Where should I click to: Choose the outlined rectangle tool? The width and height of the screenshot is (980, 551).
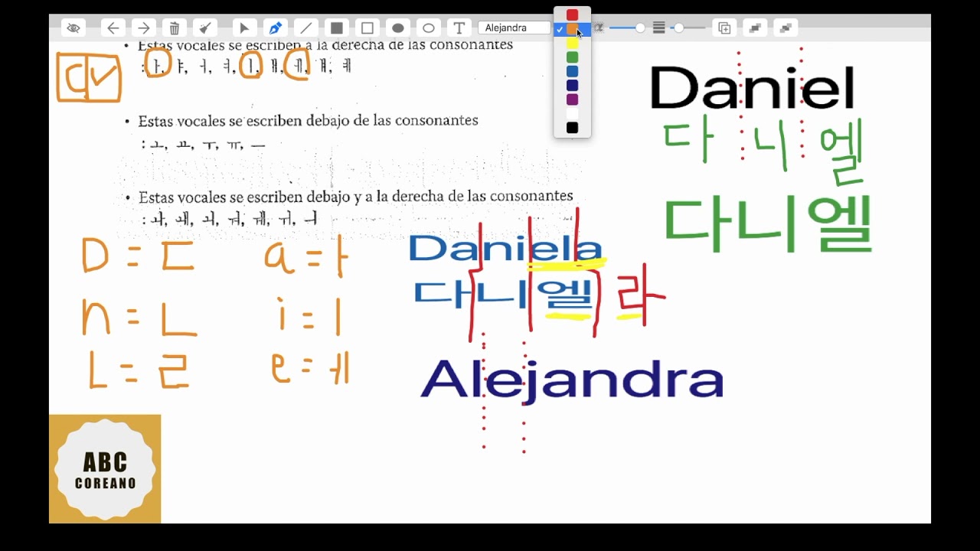pos(367,28)
